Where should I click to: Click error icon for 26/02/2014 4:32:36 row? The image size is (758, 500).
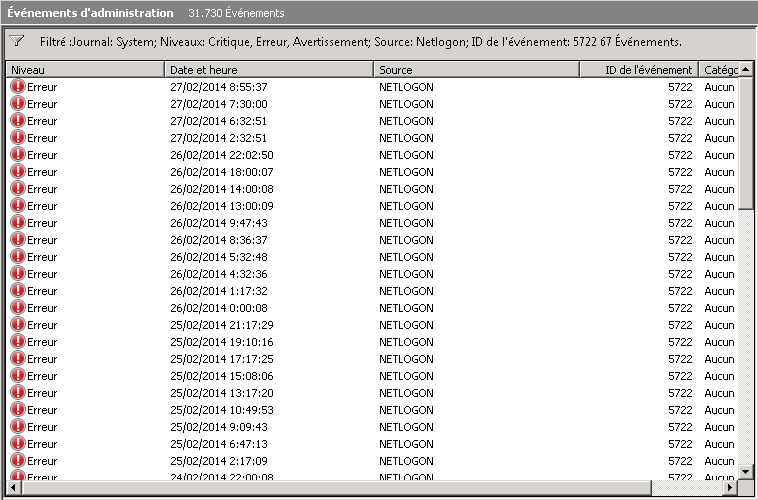click(x=18, y=273)
